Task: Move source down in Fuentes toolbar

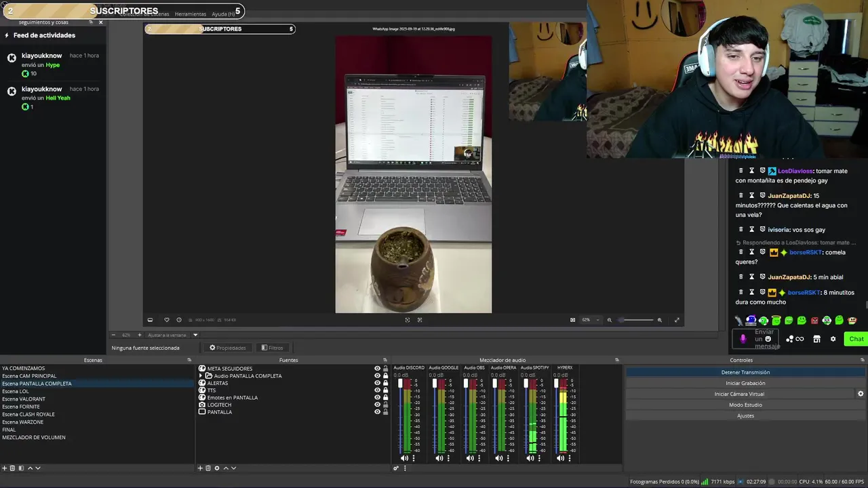Action: (x=234, y=468)
